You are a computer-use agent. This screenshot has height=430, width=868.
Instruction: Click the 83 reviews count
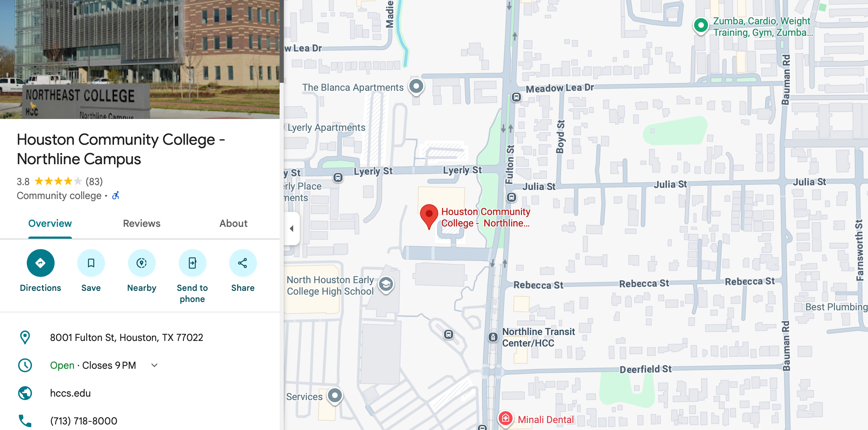coord(94,182)
